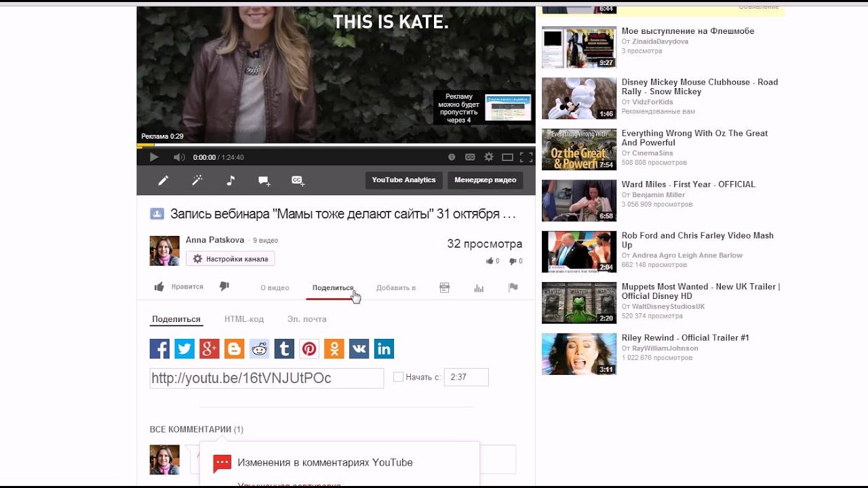This screenshot has height=488, width=868.
Task: Open Rob Ford and Chris Farley thumbnail
Action: click(579, 252)
